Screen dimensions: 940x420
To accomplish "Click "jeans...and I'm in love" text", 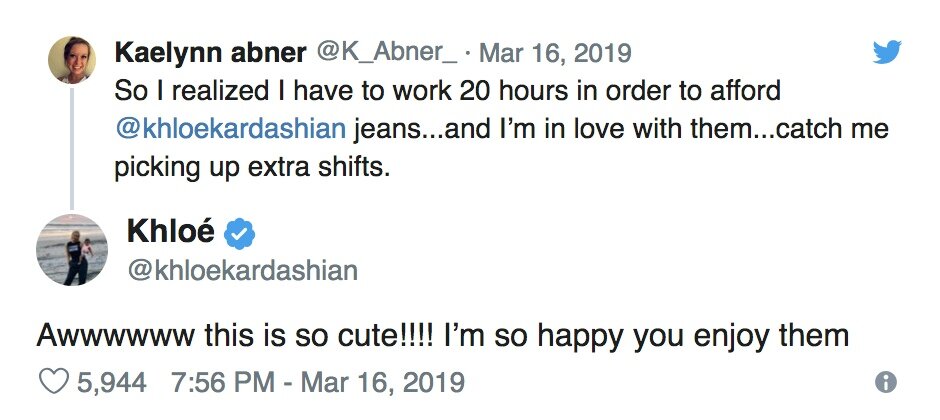I will 500,130.
